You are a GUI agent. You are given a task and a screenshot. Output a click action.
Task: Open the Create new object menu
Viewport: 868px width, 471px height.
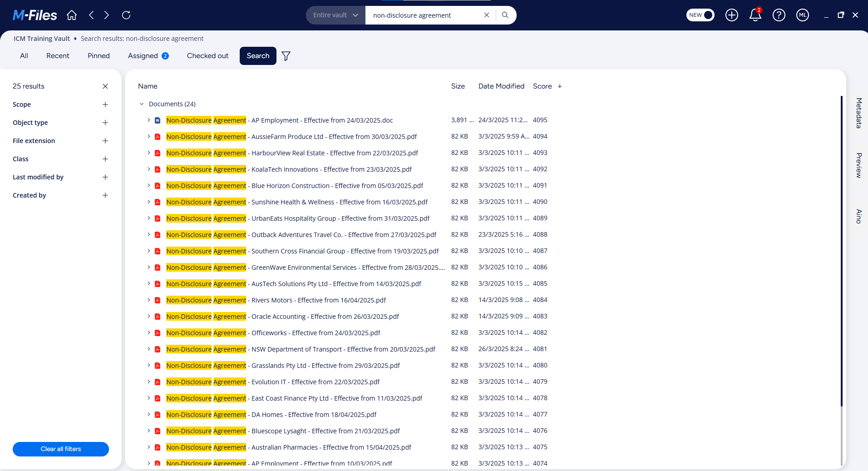[732, 15]
